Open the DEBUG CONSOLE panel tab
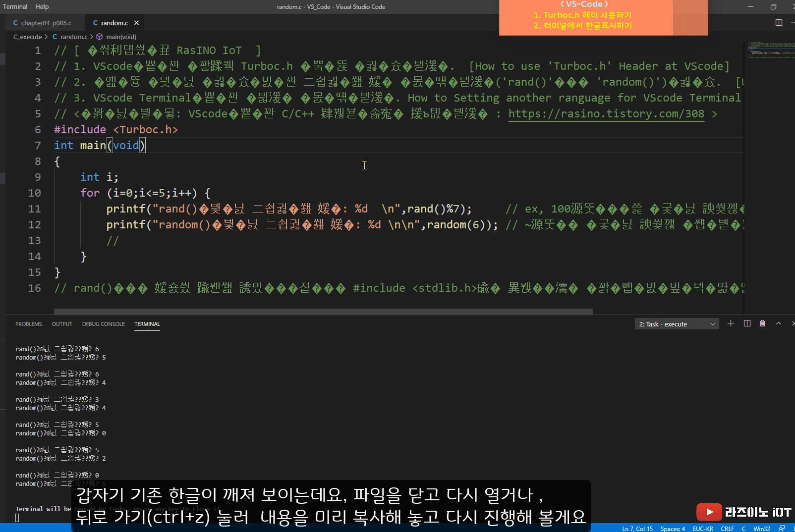795x532 pixels. pos(104,324)
